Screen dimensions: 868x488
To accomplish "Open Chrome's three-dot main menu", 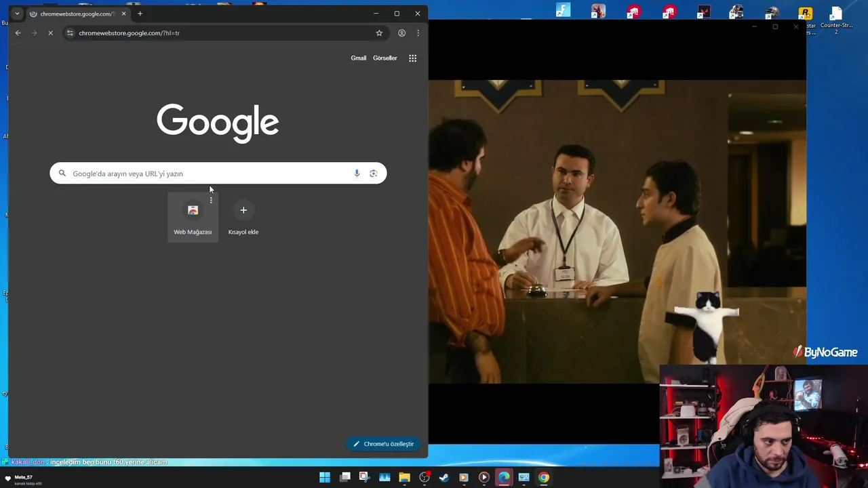I will [x=418, y=33].
